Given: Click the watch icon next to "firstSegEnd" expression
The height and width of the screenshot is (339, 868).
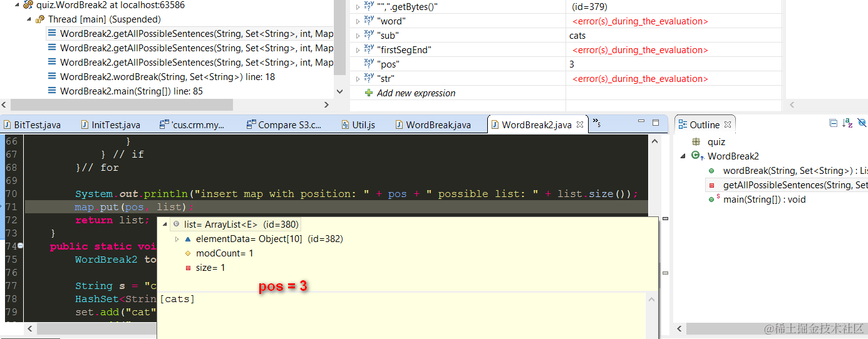Looking at the screenshot, I should click(x=368, y=50).
